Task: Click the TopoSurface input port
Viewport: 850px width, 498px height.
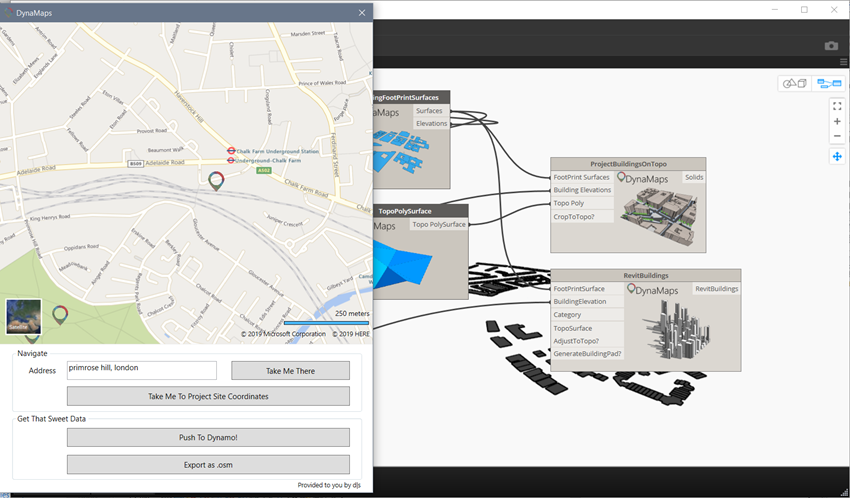Action: 587,328
